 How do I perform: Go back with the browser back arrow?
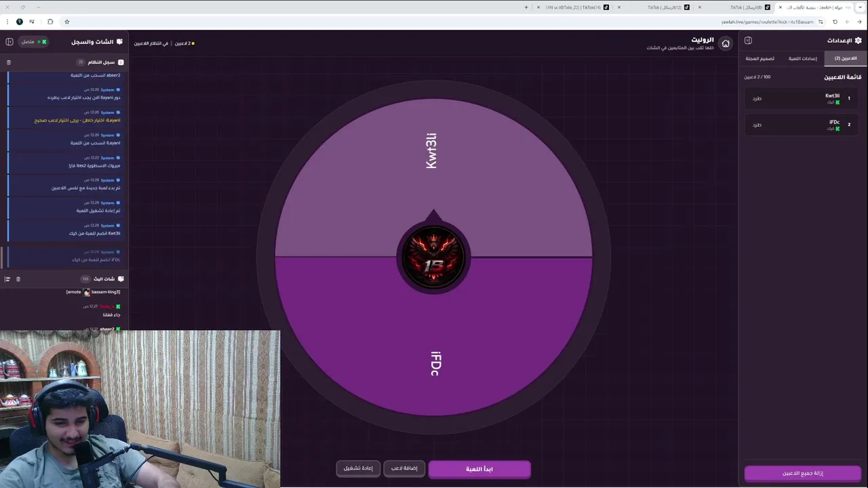(x=861, y=22)
